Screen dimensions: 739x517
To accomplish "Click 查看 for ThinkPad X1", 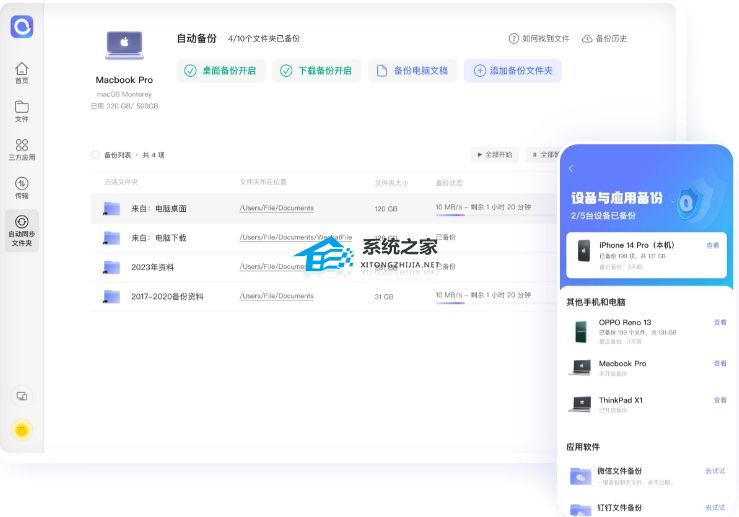I will click(720, 400).
